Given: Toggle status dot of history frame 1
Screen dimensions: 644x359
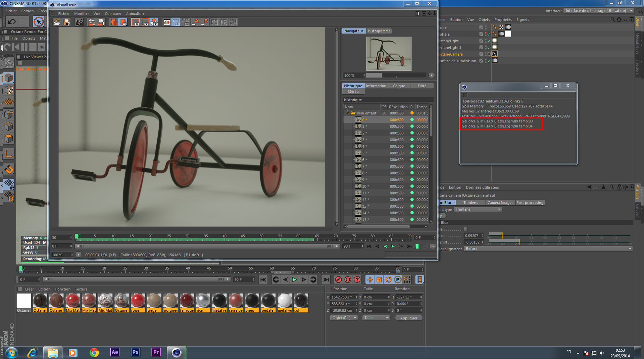Looking at the screenshot, I should point(412,126).
